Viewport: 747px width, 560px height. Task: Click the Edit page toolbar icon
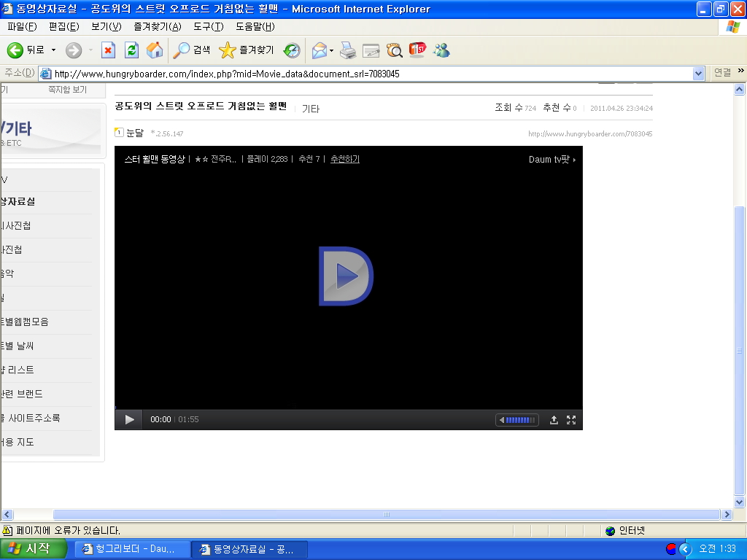click(371, 50)
